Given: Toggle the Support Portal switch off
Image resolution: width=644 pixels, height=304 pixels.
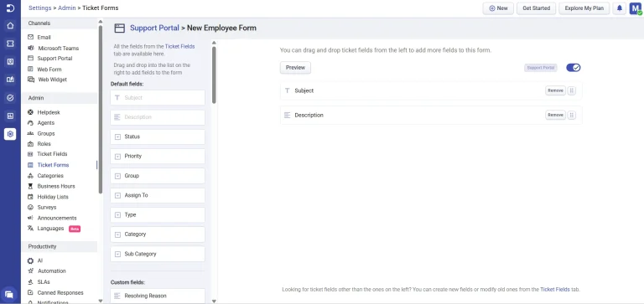Looking at the screenshot, I should point(573,68).
